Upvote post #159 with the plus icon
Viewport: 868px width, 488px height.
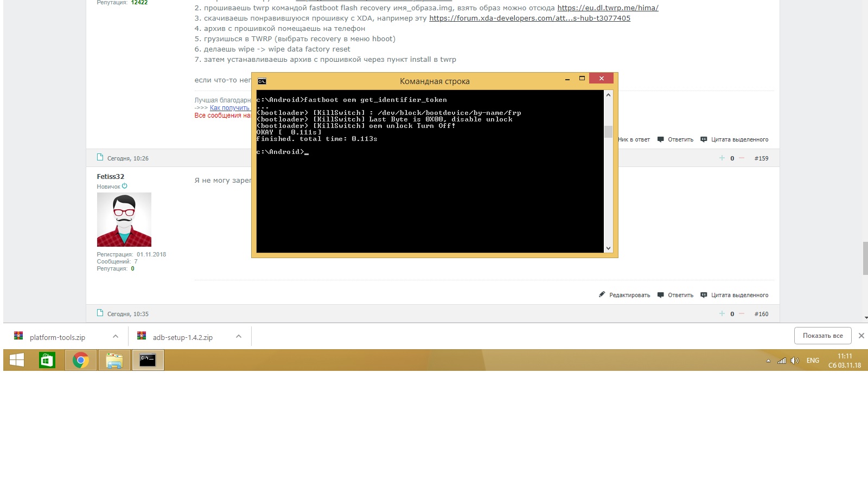[x=722, y=158]
